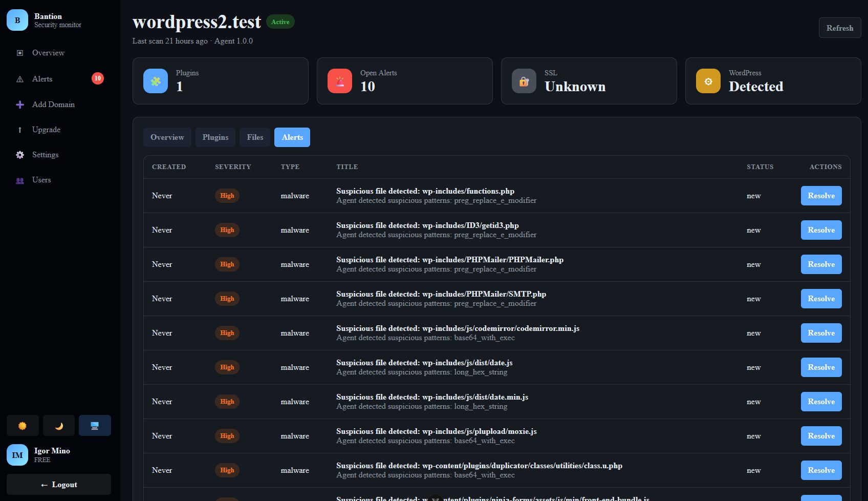Screen dimensions: 868x501
Task: Resolve the duplicator class.u.php alert
Action: pyautogui.click(x=821, y=470)
